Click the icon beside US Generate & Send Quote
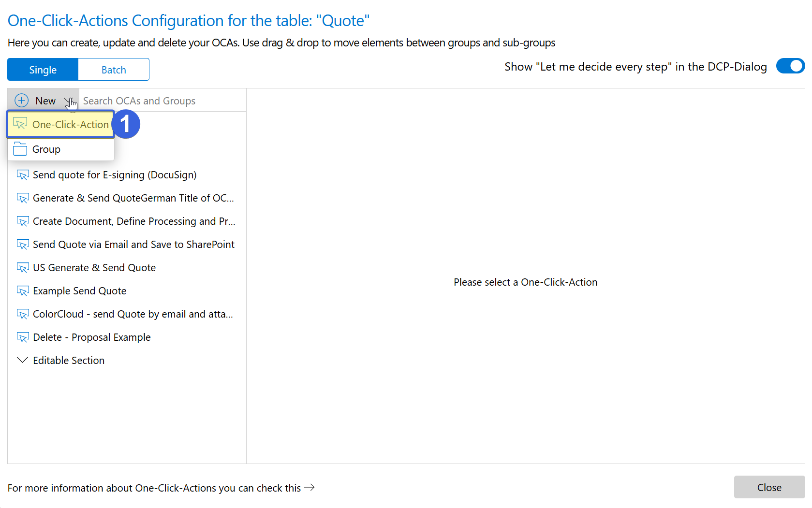This screenshot has width=812, height=508. point(23,268)
